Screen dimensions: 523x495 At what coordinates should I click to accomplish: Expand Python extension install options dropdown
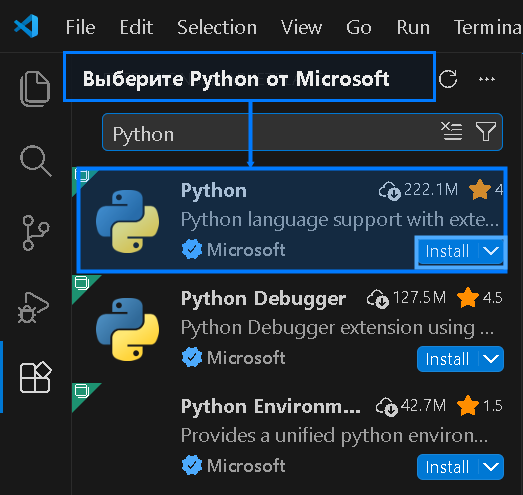491,251
